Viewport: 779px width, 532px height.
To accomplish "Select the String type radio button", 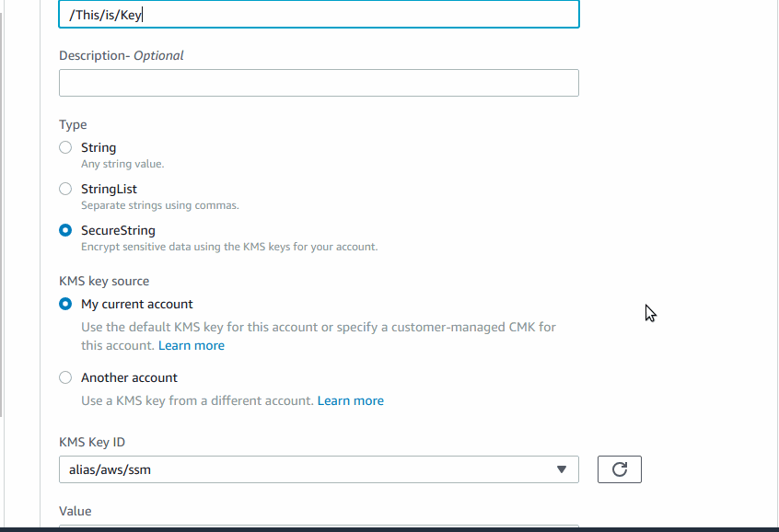I will click(x=65, y=147).
